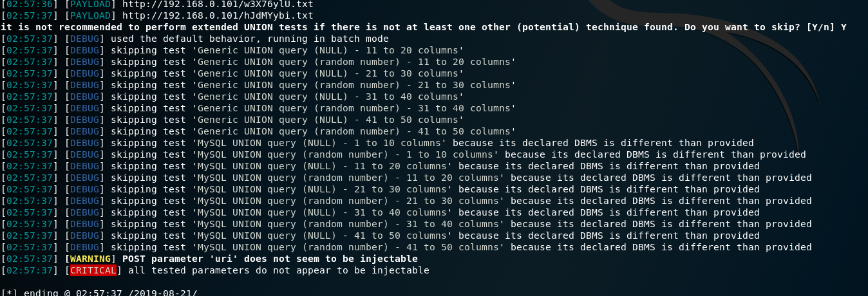
Task: Click the 'running in batch mode' debug line
Action: (194, 39)
